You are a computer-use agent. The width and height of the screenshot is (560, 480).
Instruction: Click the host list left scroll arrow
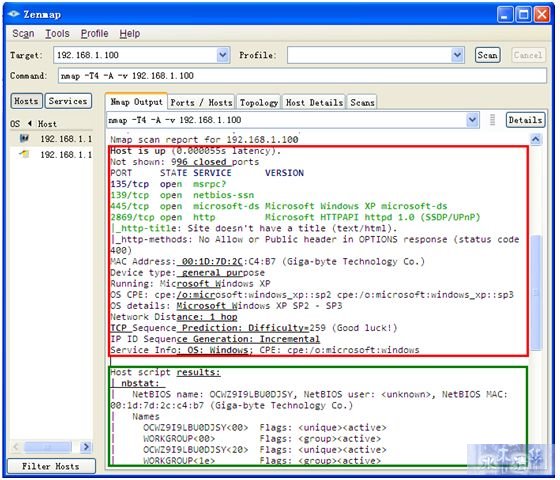(x=16, y=446)
